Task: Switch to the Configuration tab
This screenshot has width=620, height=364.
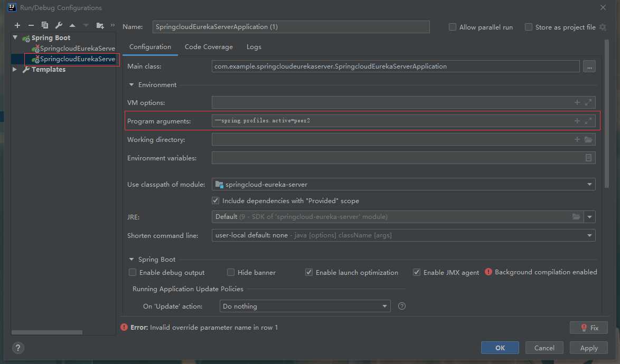Action: (x=151, y=47)
